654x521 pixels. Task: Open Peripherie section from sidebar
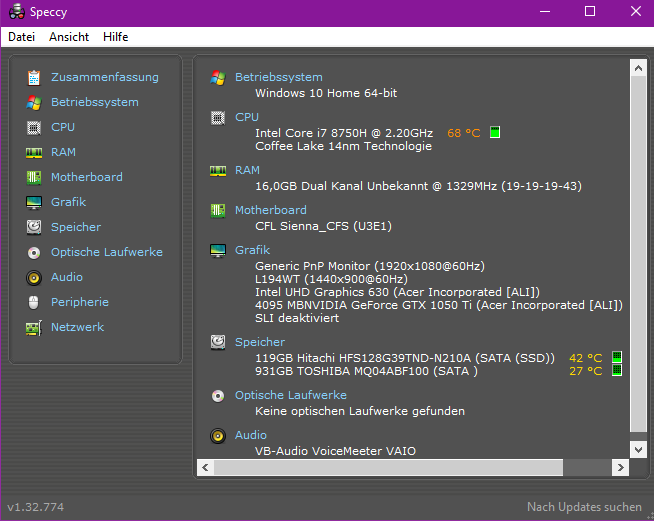click(x=80, y=302)
